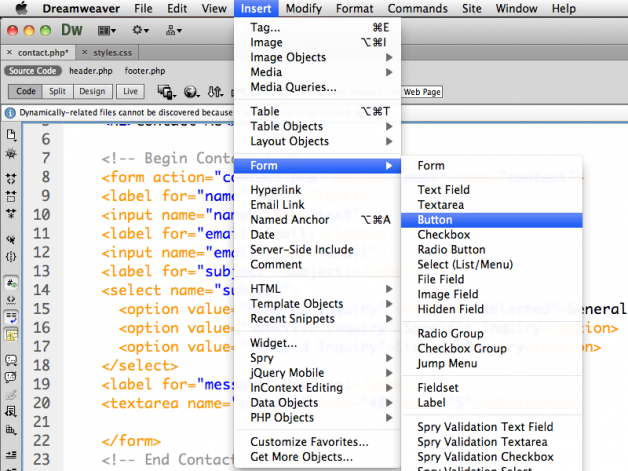Choose Button in the Form submenu
Screen dimensions: 628x471
[x=491, y=220]
